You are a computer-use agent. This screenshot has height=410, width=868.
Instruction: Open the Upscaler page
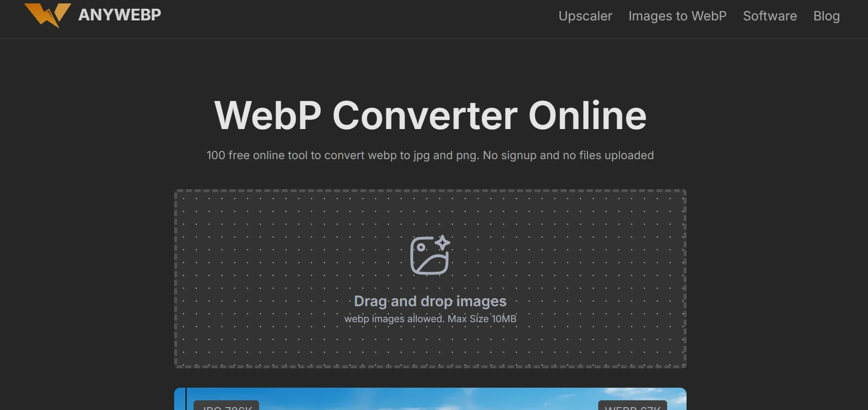point(585,16)
